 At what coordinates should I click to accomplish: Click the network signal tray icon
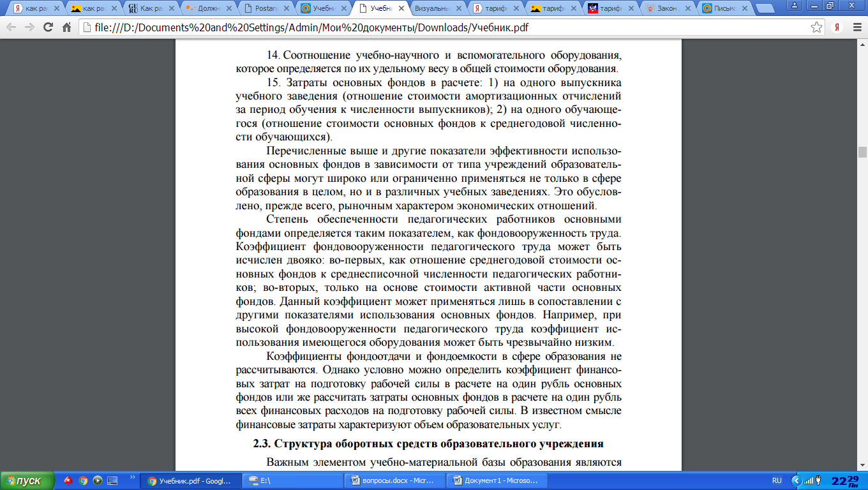[x=809, y=480]
